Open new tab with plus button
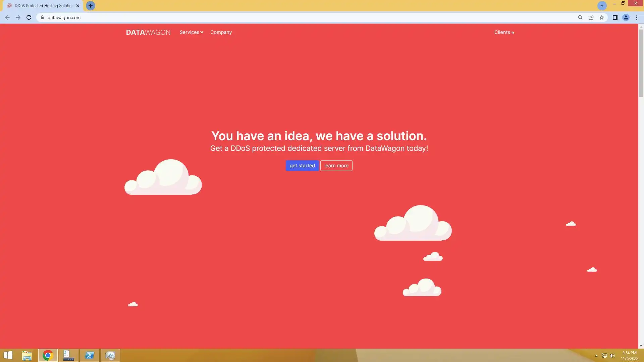The height and width of the screenshot is (362, 644). 91,6
